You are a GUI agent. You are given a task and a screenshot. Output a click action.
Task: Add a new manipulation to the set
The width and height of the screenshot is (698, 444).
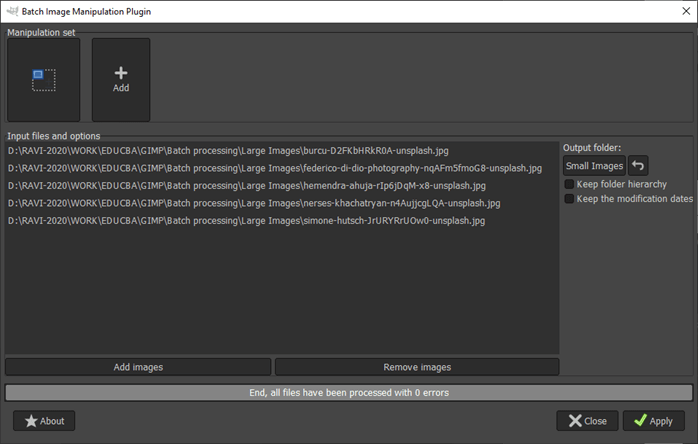121,80
